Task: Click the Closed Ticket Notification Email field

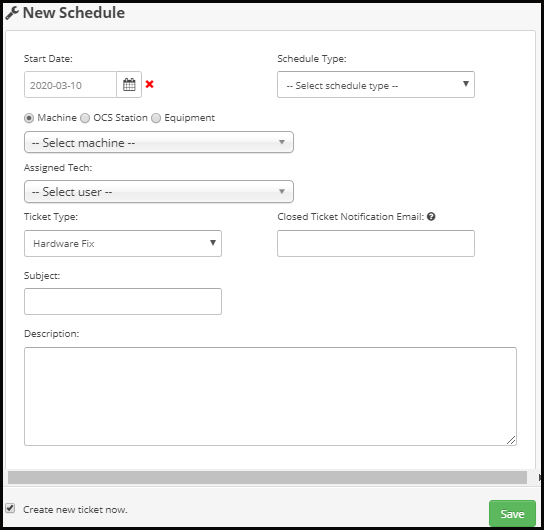Action: point(376,243)
